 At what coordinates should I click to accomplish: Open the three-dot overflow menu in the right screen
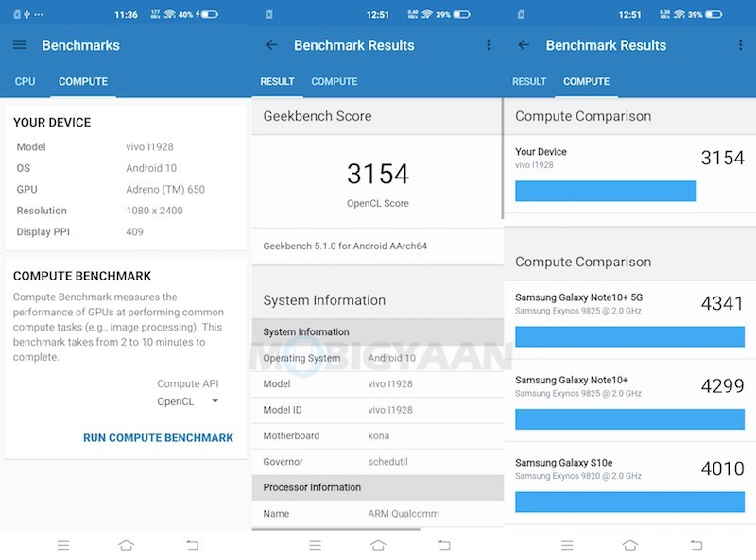[740, 44]
